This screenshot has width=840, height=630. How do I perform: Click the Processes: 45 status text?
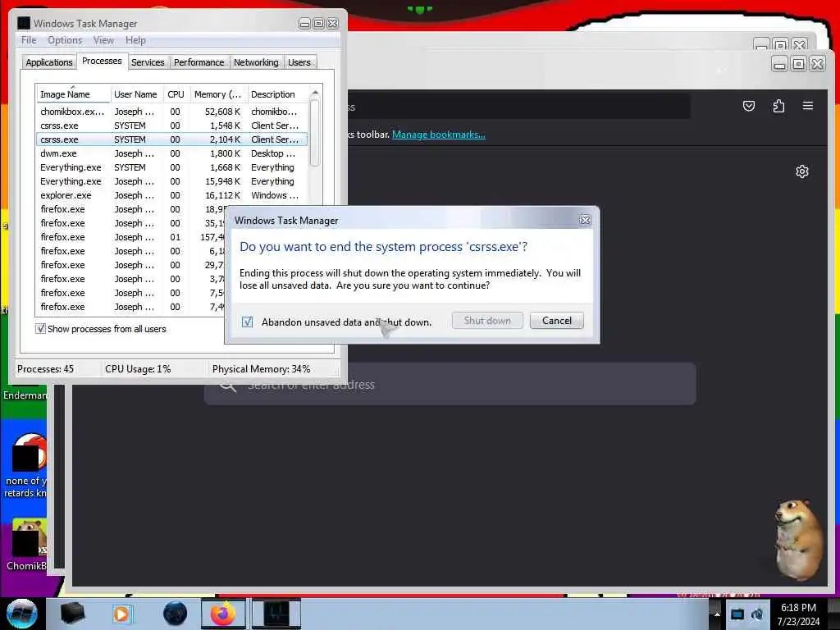pos(46,369)
